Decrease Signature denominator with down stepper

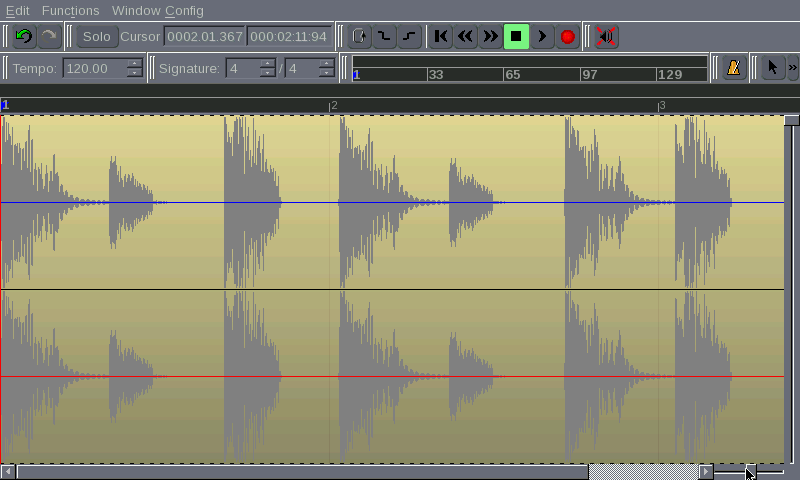coord(327,73)
